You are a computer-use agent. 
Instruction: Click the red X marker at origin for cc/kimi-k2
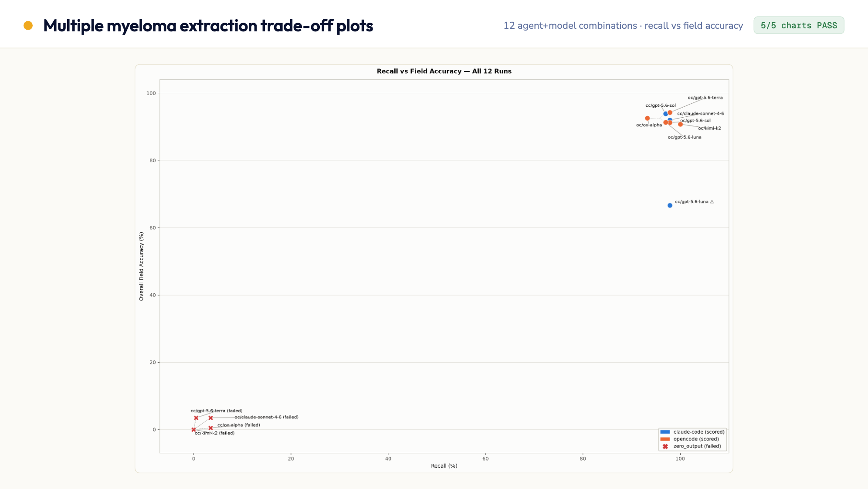tap(193, 430)
